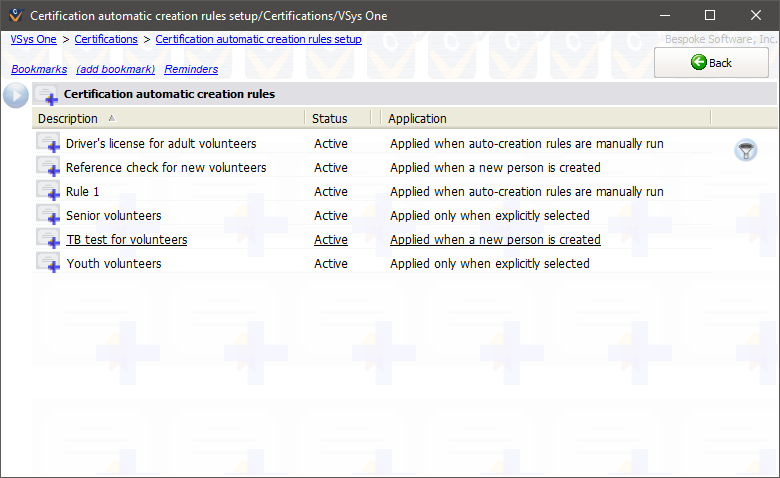This screenshot has height=478, width=780.
Task: Click the round play arrow panel icon
Action: tap(15, 96)
